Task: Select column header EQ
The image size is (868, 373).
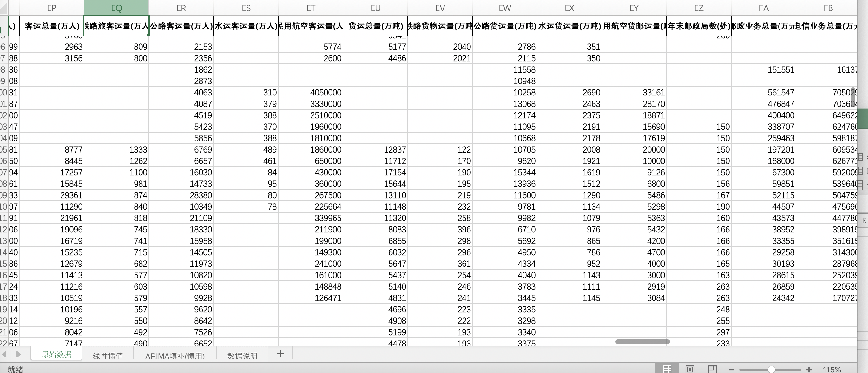Action: 116,8
